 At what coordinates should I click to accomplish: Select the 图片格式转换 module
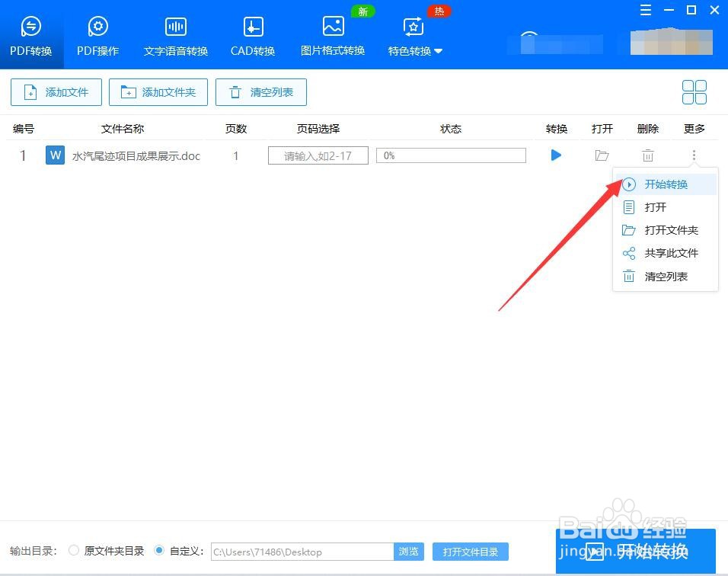(x=333, y=34)
